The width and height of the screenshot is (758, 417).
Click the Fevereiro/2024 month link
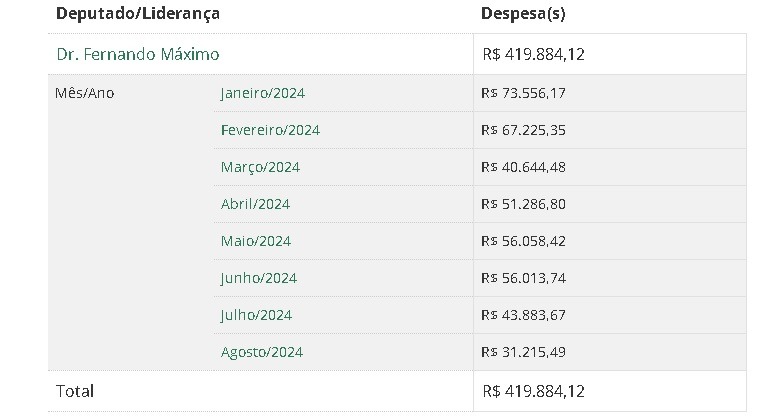[x=270, y=130]
